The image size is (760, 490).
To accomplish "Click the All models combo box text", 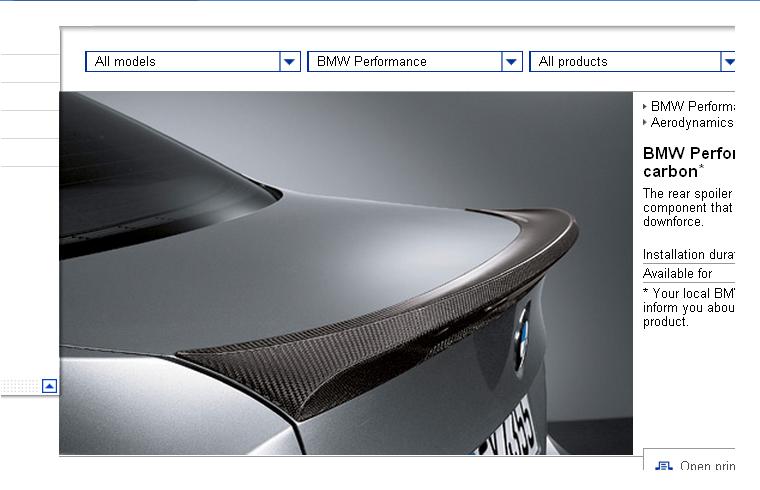I will pos(182,61).
